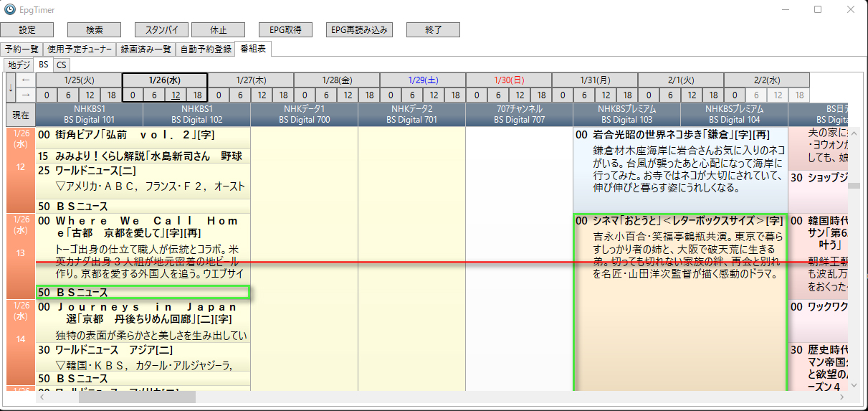Viewport: 868px width, 411px height.
Task: Click NHKBS1 BS Digital 102 channel header
Action: click(x=197, y=115)
